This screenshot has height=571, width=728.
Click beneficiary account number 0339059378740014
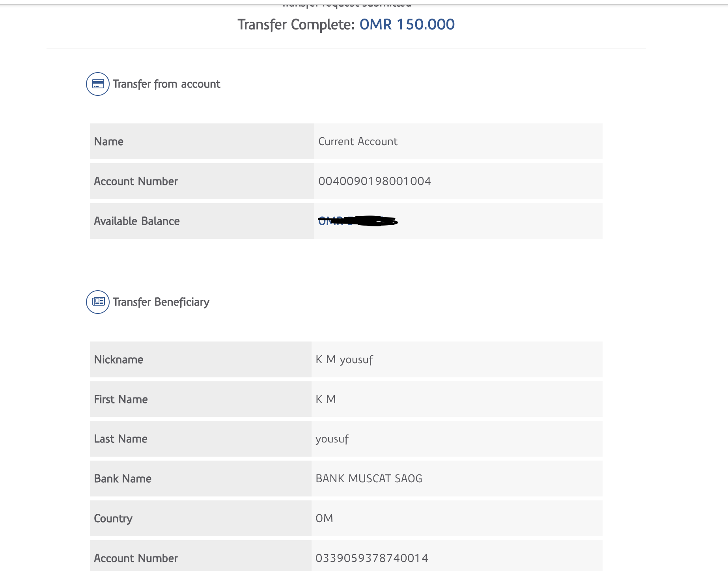point(371,558)
